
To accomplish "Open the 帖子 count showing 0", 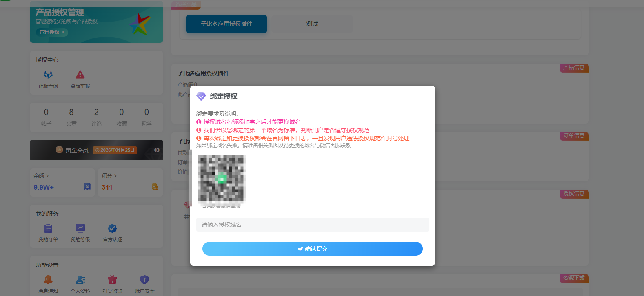I will point(46,117).
